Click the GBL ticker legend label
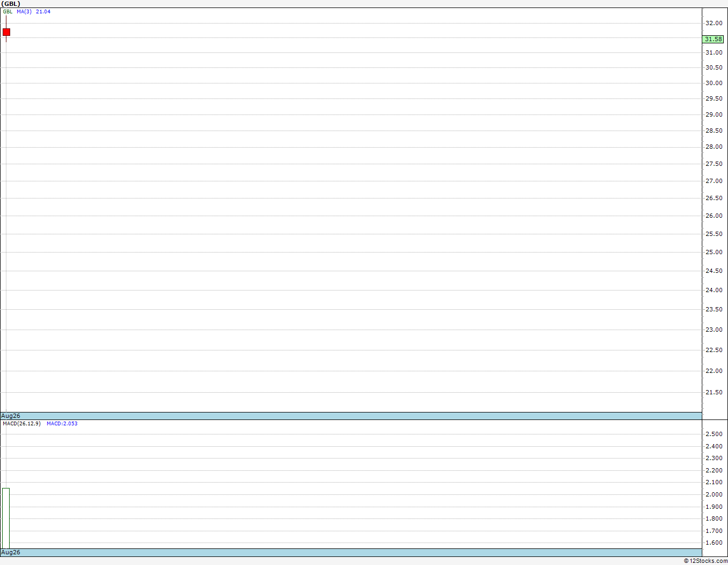728x565 pixels. point(8,11)
